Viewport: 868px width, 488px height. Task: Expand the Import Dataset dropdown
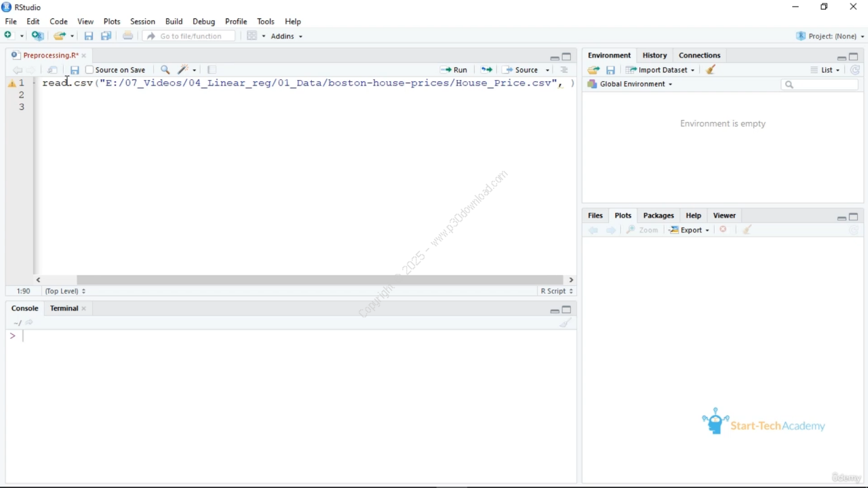click(x=660, y=70)
